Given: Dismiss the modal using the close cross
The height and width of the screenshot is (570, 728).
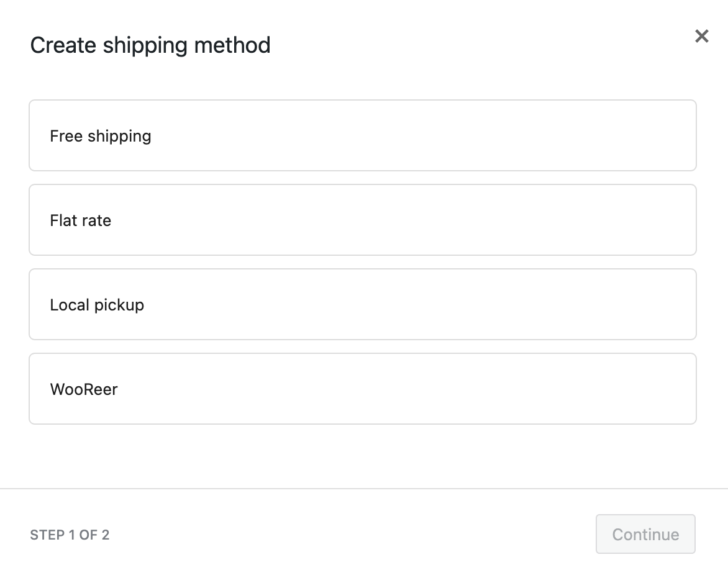Looking at the screenshot, I should point(701,37).
